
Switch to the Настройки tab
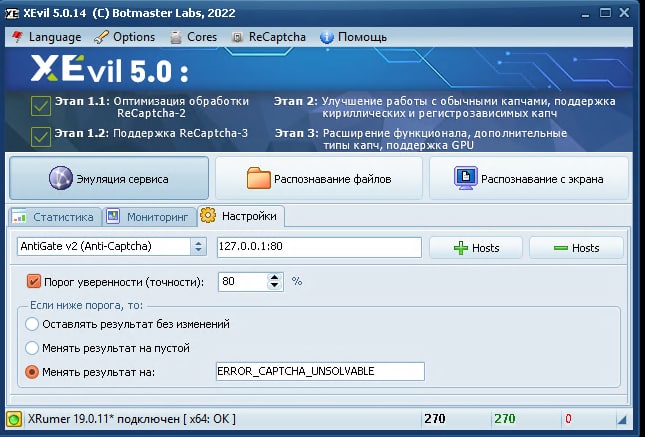[241, 216]
